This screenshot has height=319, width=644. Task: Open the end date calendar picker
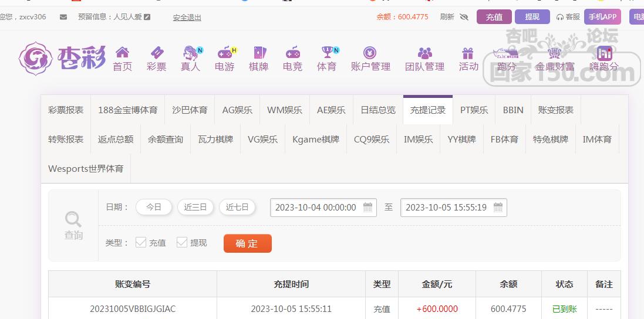click(x=498, y=207)
